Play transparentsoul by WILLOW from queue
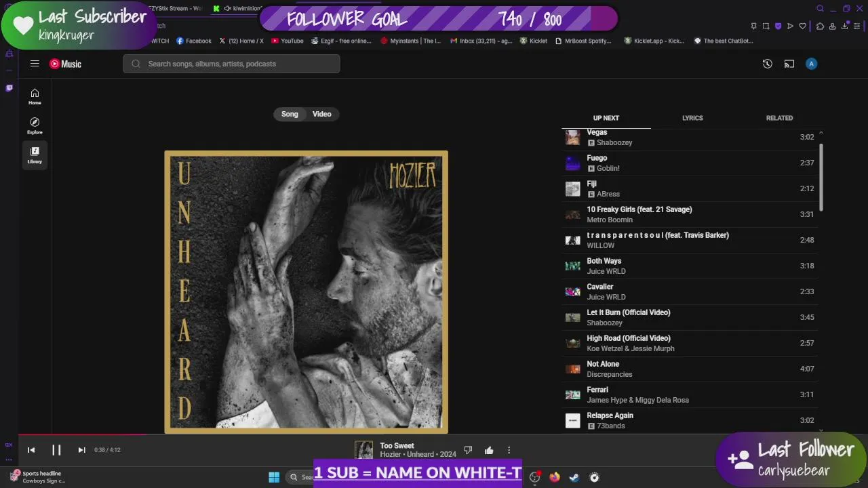 pos(690,240)
